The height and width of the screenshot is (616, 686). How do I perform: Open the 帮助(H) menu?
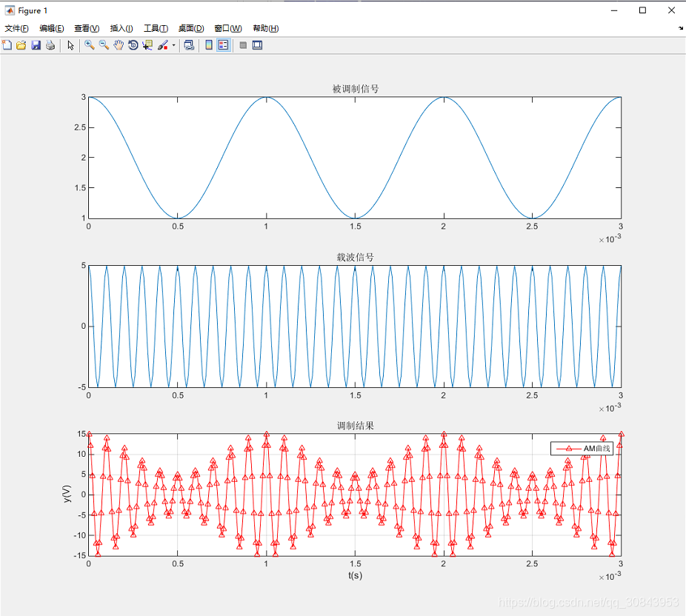pos(266,28)
